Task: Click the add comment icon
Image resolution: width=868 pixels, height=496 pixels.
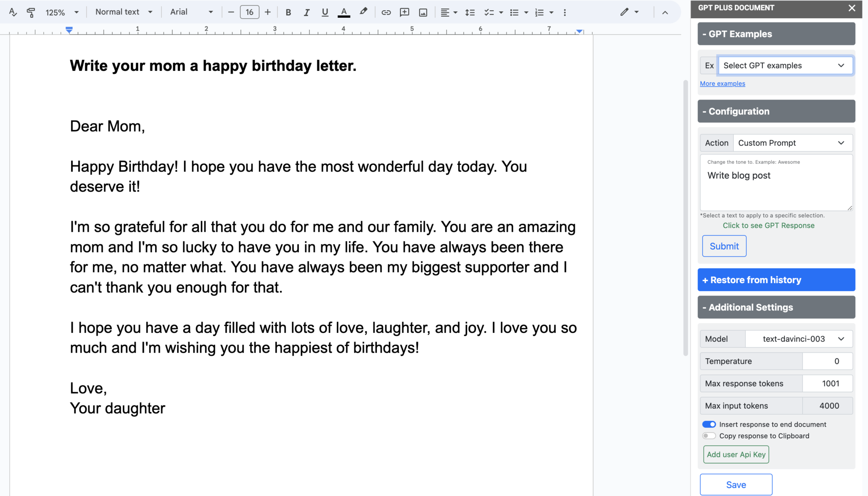Action: [x=404, y=12]
